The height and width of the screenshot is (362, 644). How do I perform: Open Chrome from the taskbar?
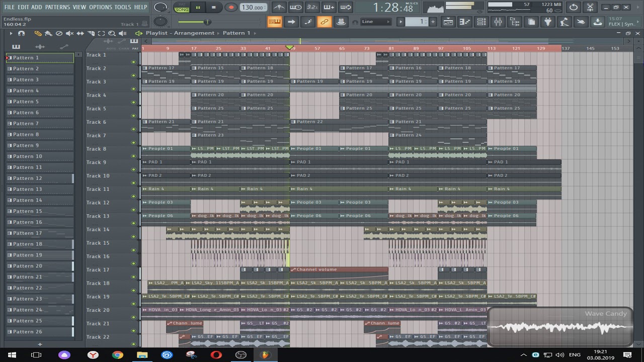pos(117,355)
